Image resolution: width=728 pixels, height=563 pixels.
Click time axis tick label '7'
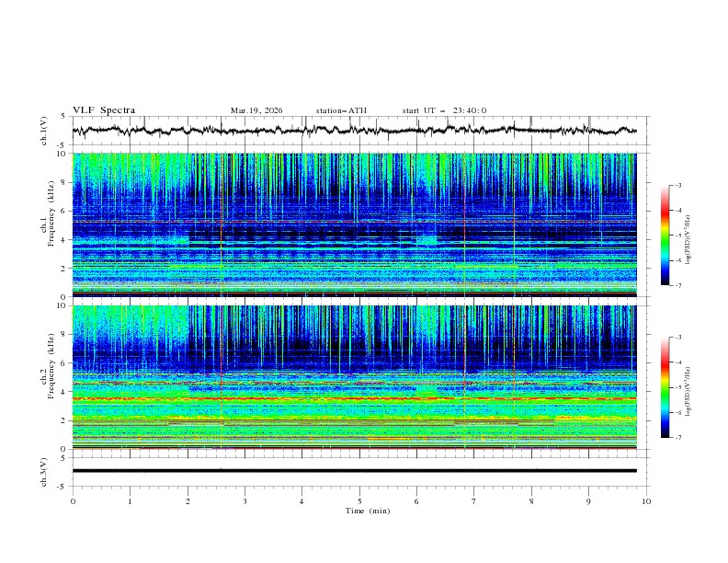click(474, 501)
